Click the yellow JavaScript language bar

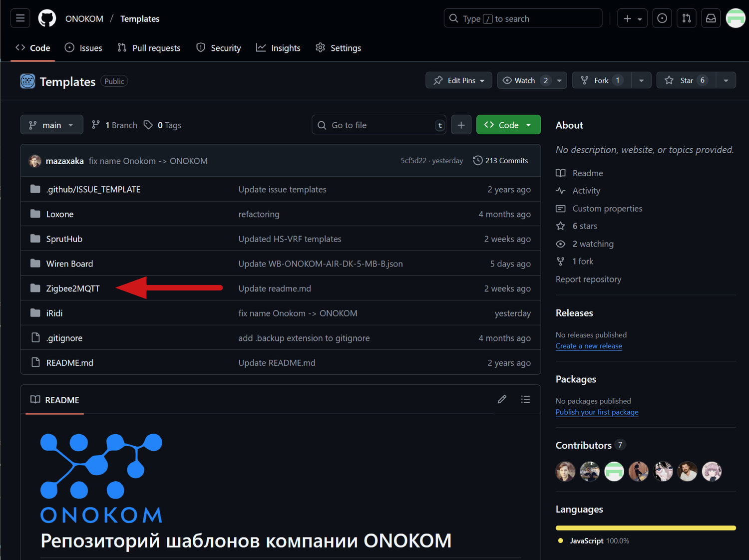pyautogui.click(x=645, y=527)
